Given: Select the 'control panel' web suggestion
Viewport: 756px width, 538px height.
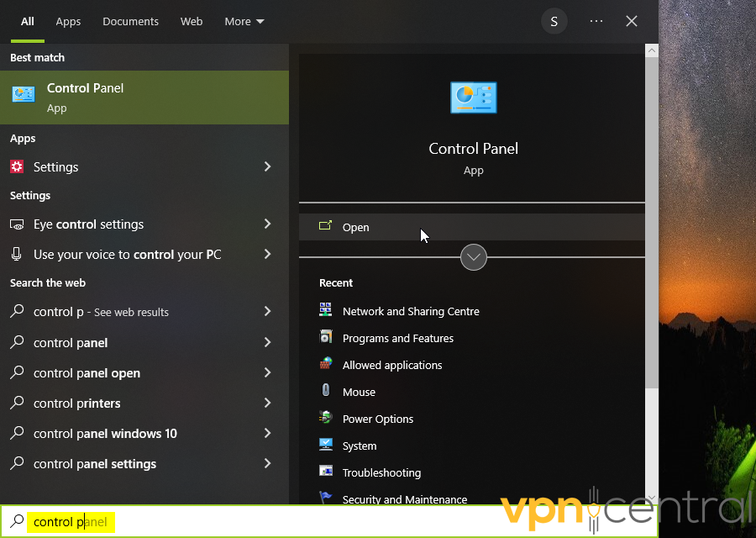Looking at the screenshot, I should coord(144,343).
